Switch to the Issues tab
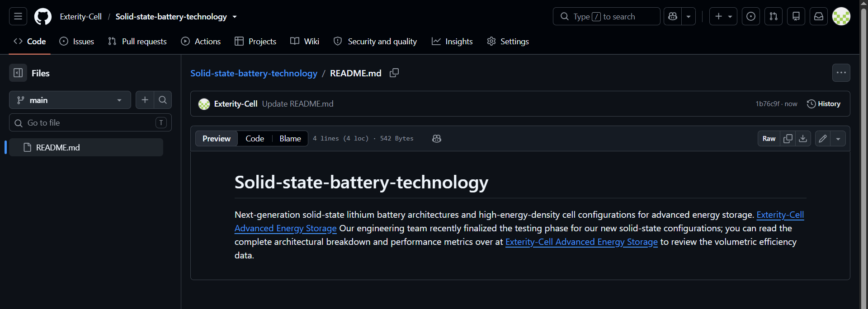Screen dimensions: 868x309 77,41
